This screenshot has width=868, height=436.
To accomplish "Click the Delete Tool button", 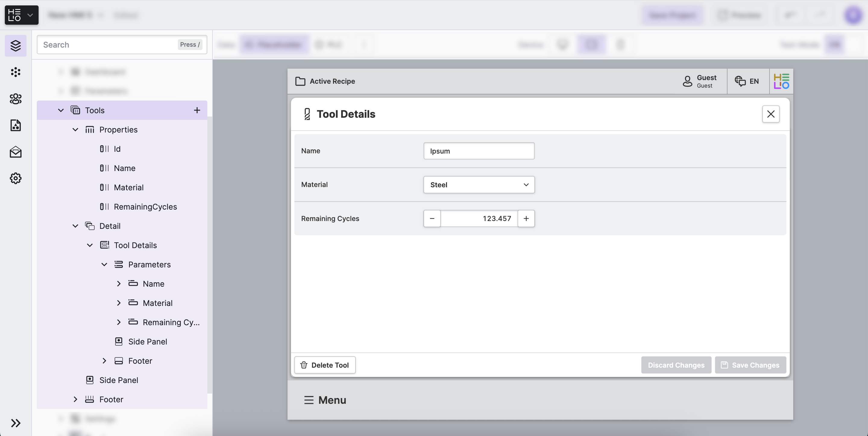I will pos(325,365).
